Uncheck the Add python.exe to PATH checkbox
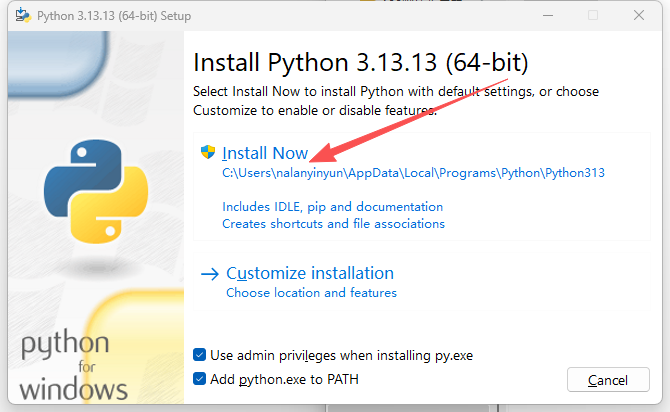The height and width of the screenshot is (412, 670). [x=200, y=379]
